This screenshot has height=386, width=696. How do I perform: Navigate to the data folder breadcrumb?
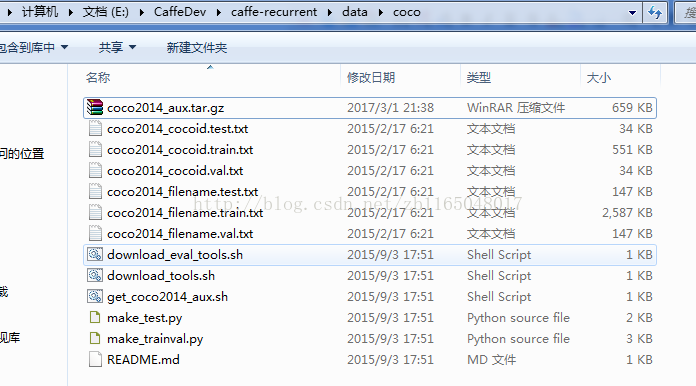click(355, 12)
